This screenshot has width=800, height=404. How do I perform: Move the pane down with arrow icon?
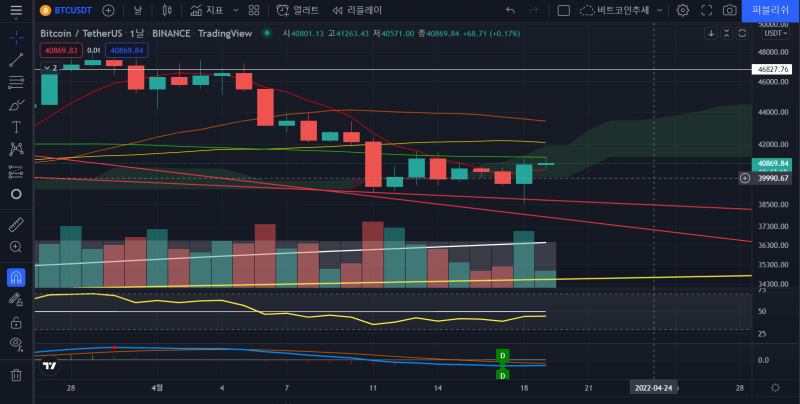[x=711, y=33]
